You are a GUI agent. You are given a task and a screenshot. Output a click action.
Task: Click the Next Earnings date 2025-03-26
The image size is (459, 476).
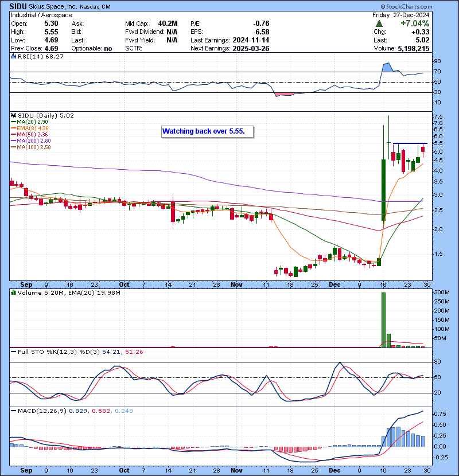(x=251, y=49)
